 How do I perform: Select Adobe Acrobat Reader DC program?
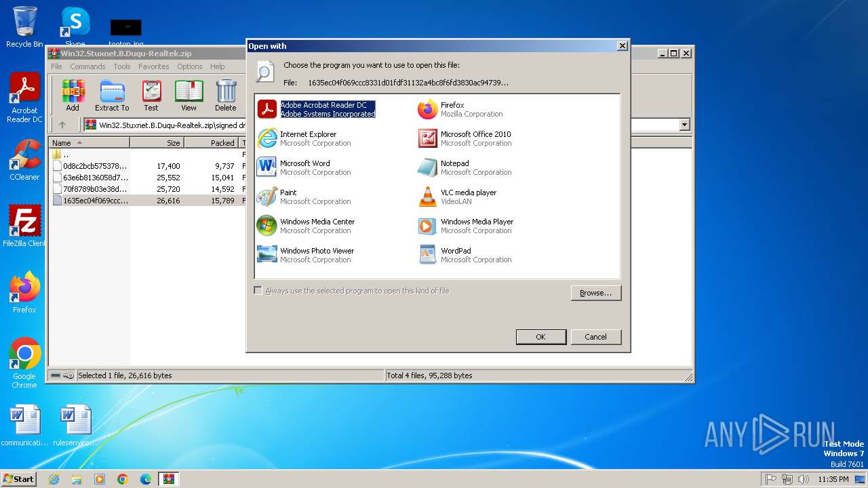coord(316,109)
